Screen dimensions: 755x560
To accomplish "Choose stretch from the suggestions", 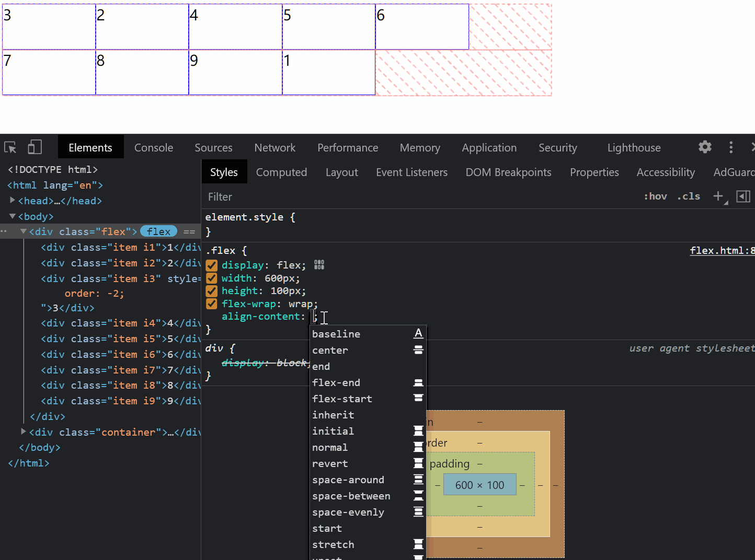I will click(x=368, y=544).
